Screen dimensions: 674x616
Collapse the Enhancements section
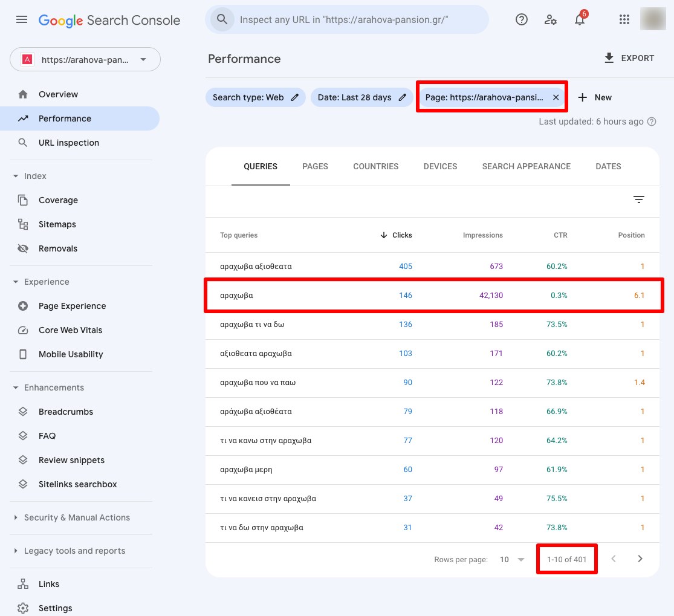tap(16, 387)
